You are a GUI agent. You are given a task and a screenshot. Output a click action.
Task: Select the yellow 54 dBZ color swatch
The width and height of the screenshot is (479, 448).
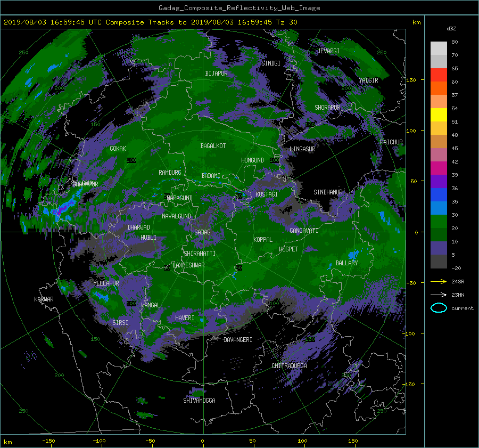tap(439, 115)
